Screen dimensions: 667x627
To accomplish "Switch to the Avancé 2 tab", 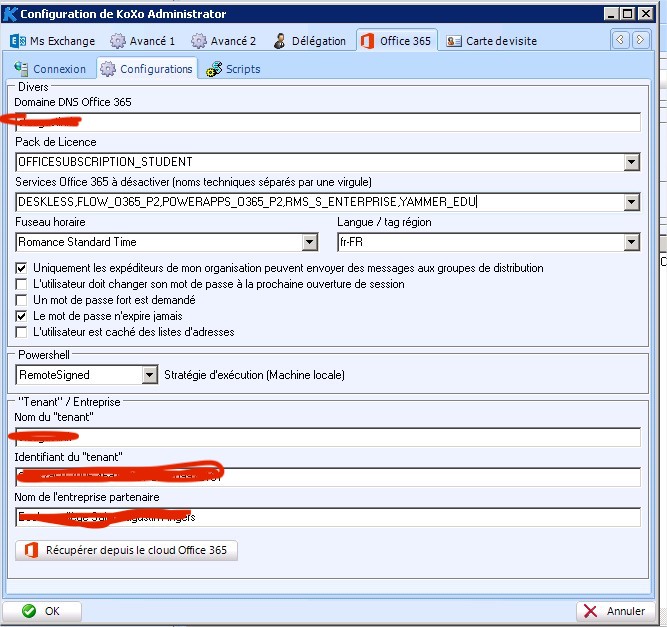I will pos(223,41).
